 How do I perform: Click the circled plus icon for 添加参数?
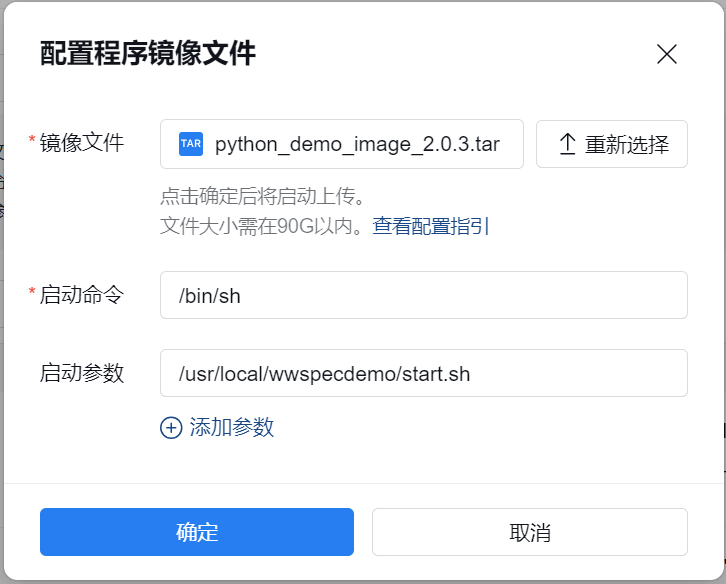tap(171, 428)
